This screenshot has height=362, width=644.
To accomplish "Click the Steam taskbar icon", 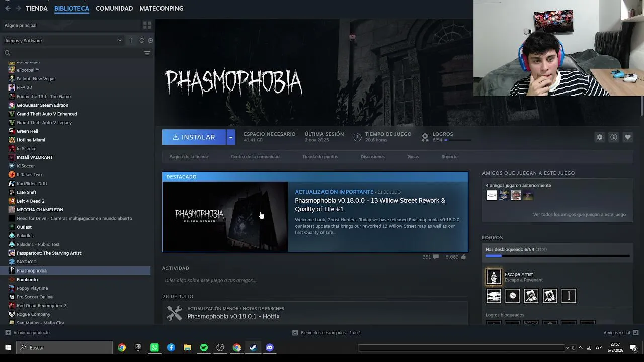I will [x=253, y=347].
